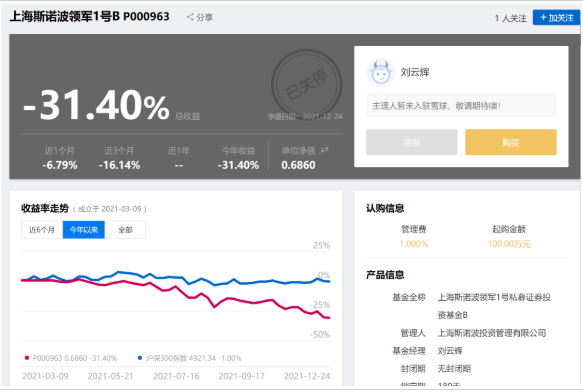Click the yellow 购买 button
Image resolution: width=583 pixels, height=392 pixels.
tap(510, 142)
